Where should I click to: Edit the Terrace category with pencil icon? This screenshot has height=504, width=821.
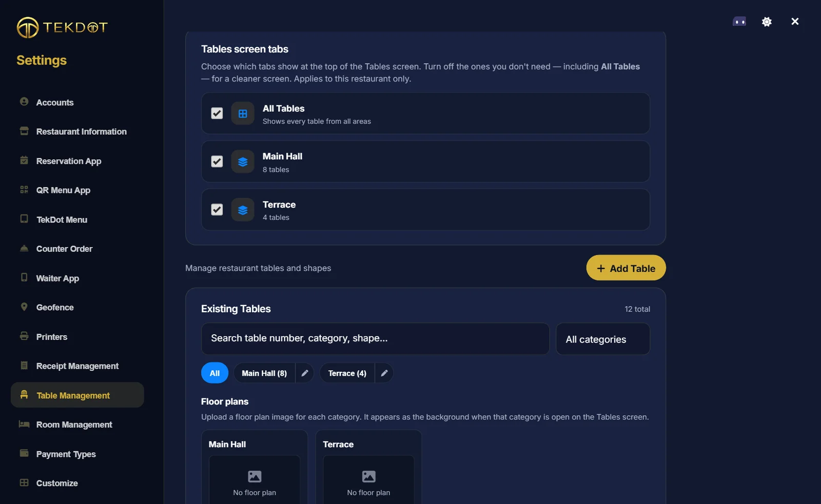384,373
